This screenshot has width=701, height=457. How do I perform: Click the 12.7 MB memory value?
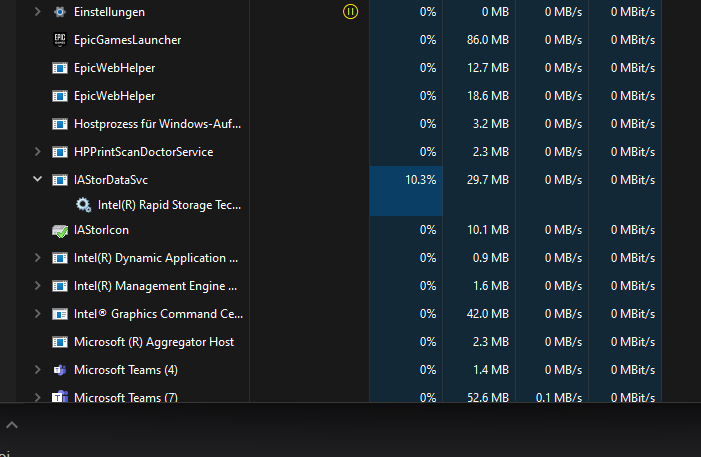(x=488, y=68)
